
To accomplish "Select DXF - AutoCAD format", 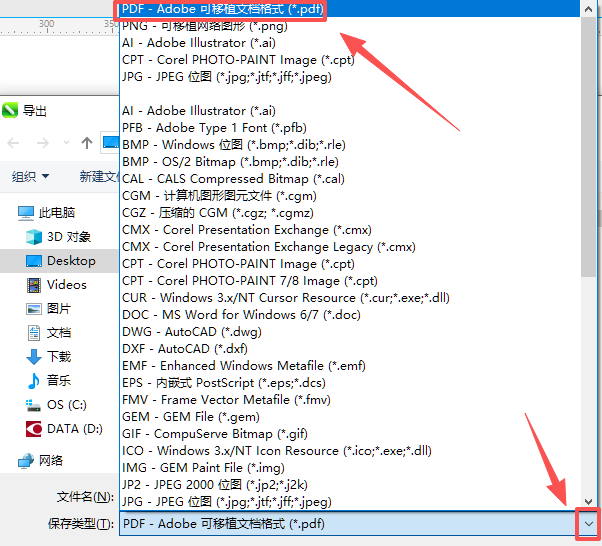I will 350,349.
